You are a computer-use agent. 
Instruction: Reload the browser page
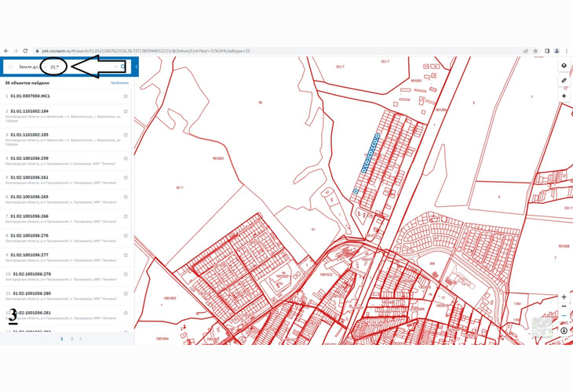25,51
